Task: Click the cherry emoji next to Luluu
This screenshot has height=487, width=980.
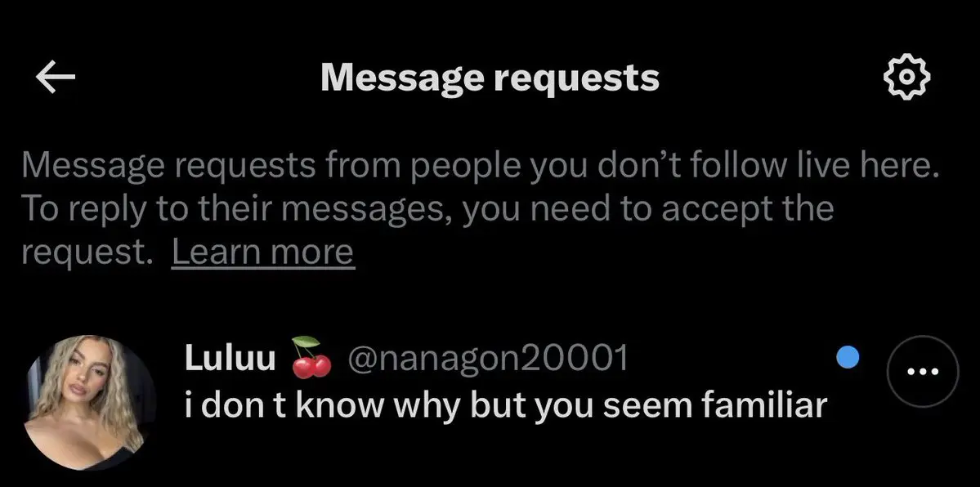Action: point(311,358)
